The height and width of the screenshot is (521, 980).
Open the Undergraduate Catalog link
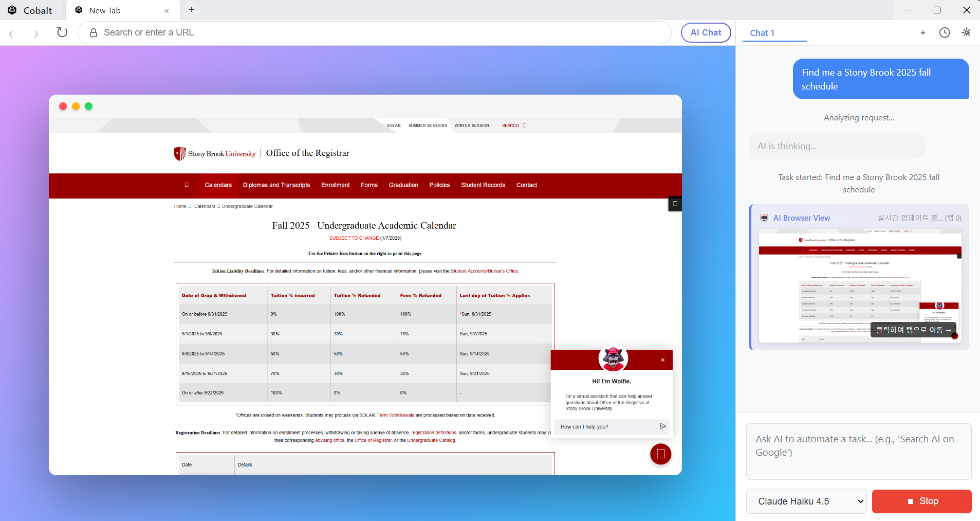pyautogui.click(x=431, y=440)
